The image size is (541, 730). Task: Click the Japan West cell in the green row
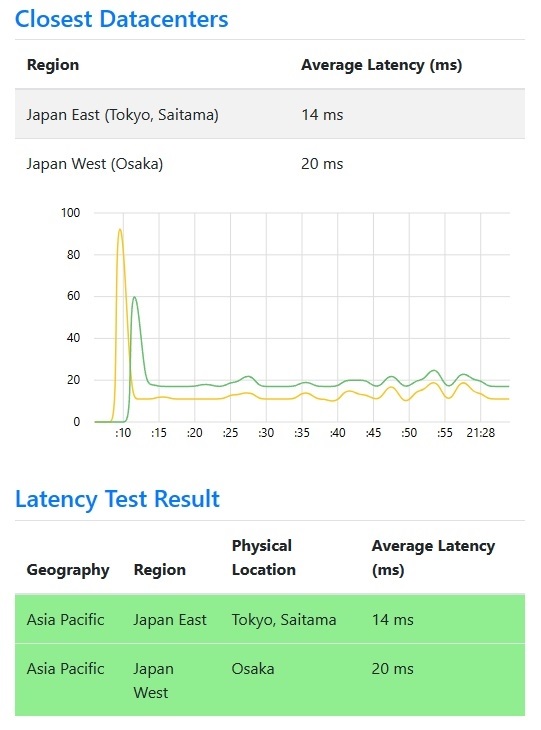(153, 681)
